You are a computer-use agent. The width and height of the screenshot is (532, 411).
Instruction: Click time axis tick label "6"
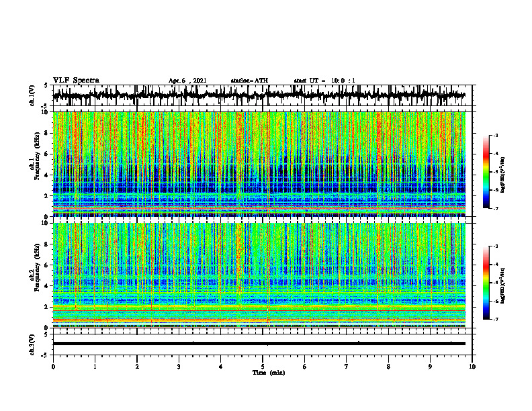(x=305, y=367)
